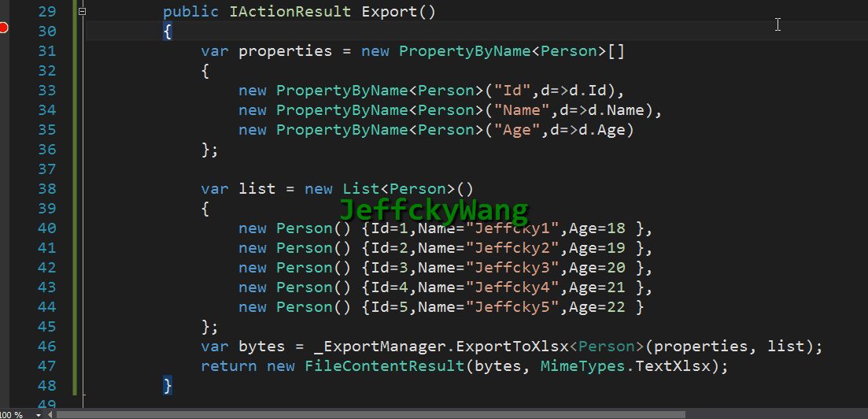Click the Age=18 value
868x419 pixels.
(x=597, y=228)
